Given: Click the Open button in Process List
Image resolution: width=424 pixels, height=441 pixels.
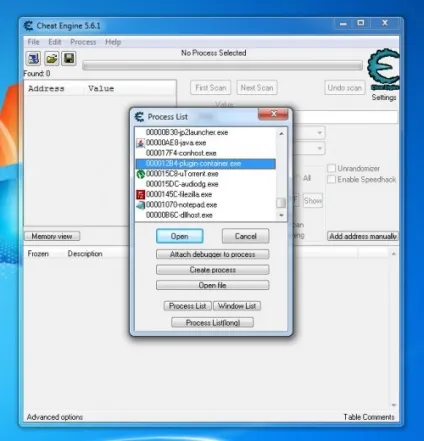Looking at the screenshot, I should click(x=180, y=236).
